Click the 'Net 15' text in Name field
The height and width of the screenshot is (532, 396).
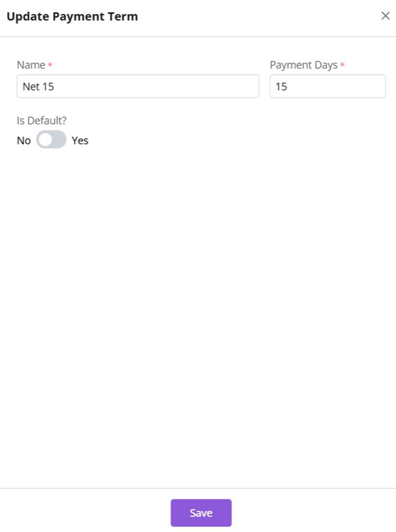(x=38, y=87)
